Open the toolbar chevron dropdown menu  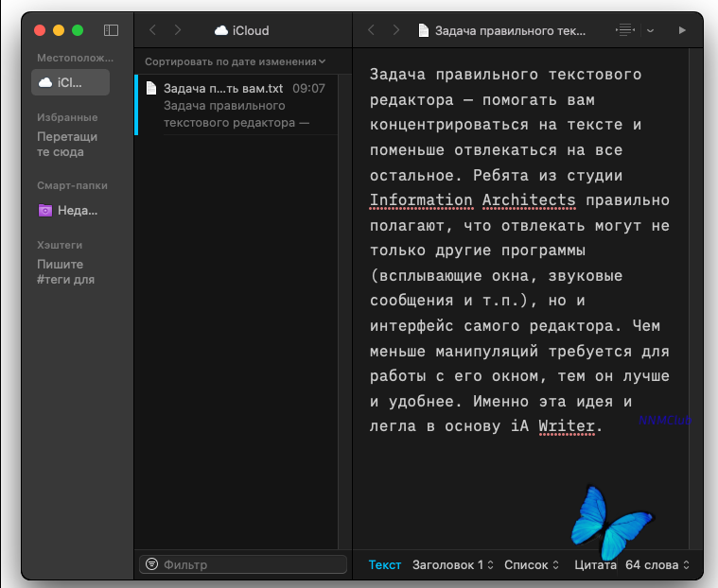[x=650, y=30]
